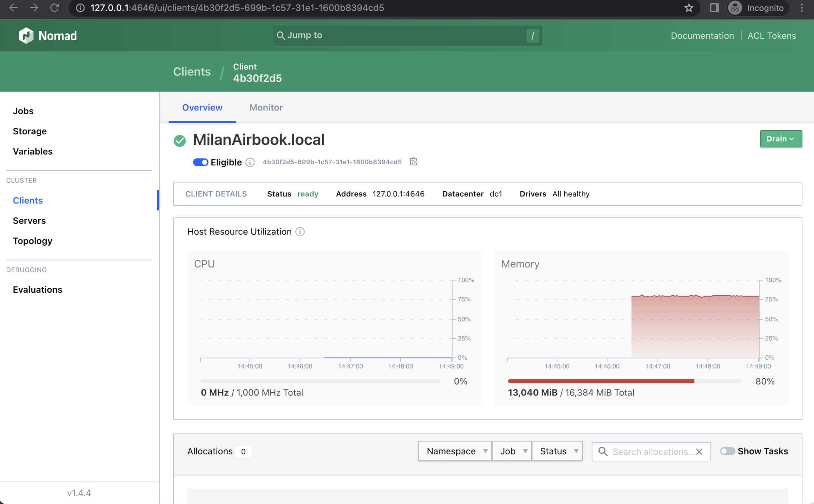Reload the page in browser

(55, 8)
